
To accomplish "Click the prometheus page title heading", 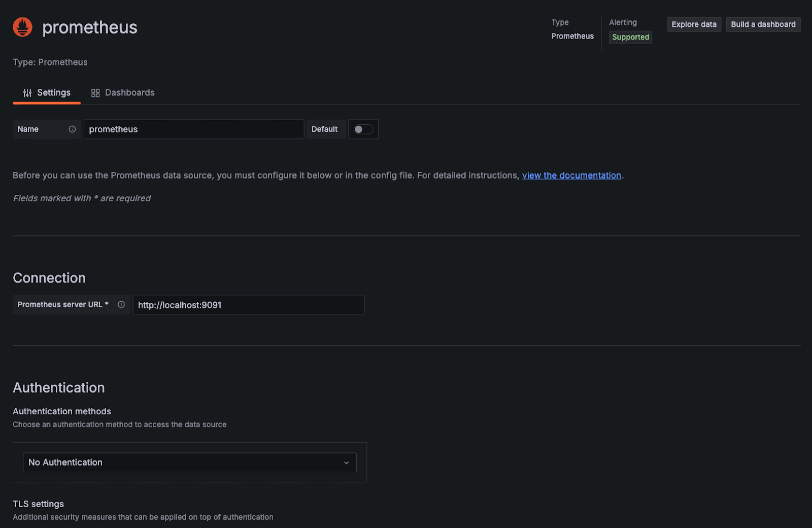I will pos(90,27).
